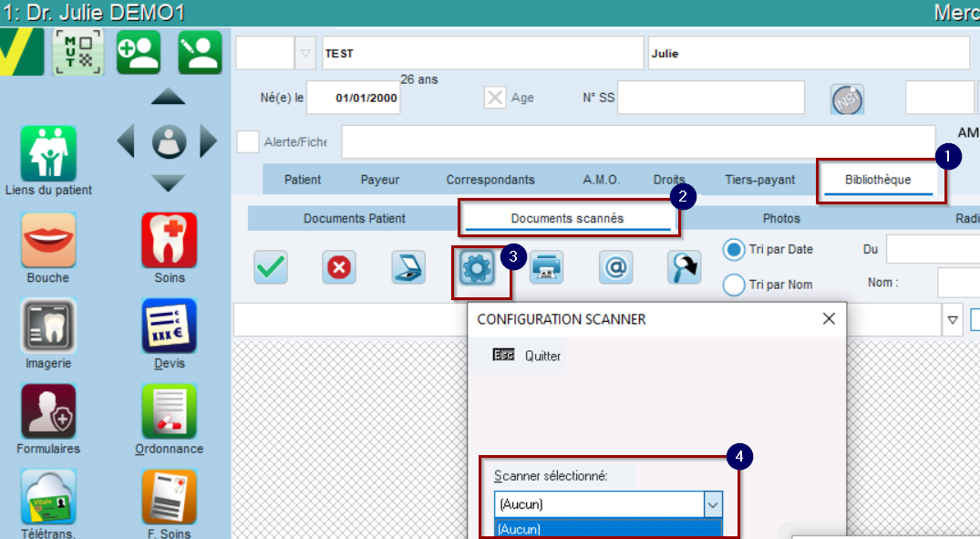The height and width of the screenshot is (539, 980).
Task: Expand the Scanner sélectionné dropdown
Action: (x=713, y=504)
